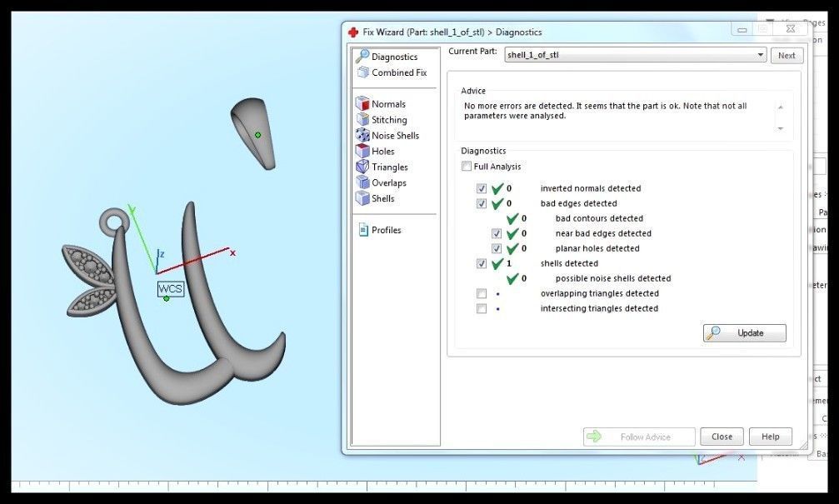The image size is (839, 504).
Task: Select the Triangles fix icon
Action: (x=362, y=167)
